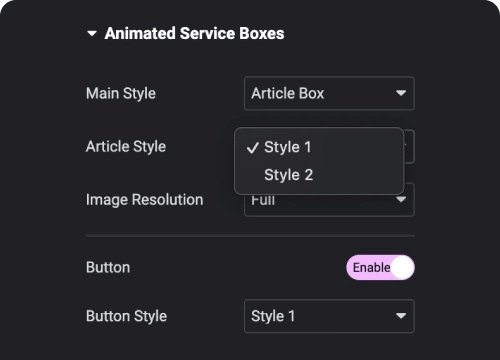Click the Article Style dropdown edge behind the popup
This screenshot has height=360, width=500.
pyautogui.click(x=410, y=147)
